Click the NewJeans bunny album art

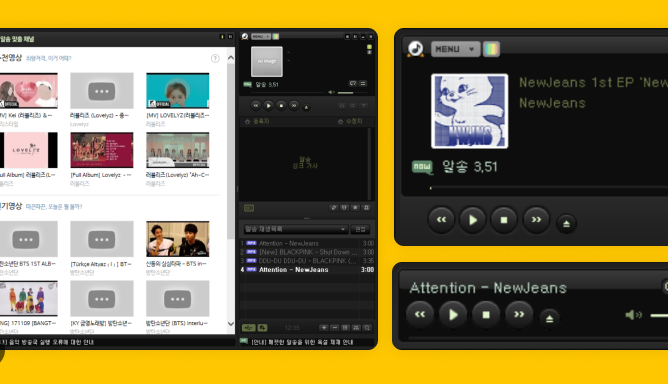click(x=469, y=111)
